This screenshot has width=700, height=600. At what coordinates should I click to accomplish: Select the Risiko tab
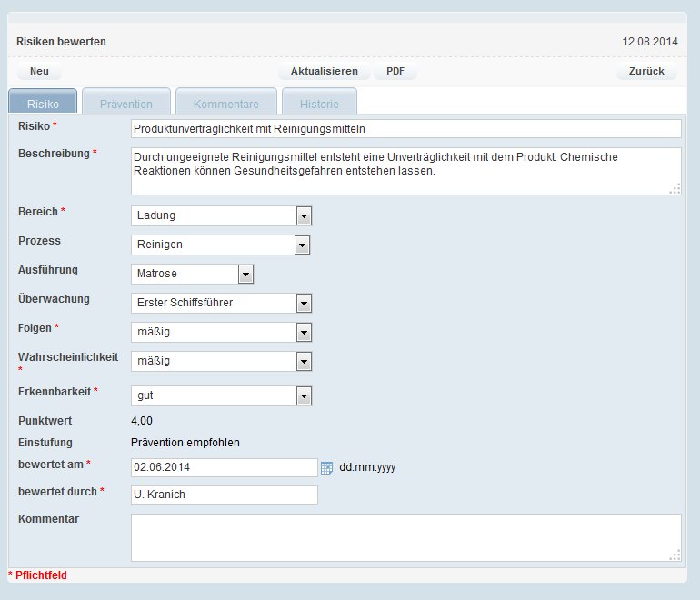point(43,104)
